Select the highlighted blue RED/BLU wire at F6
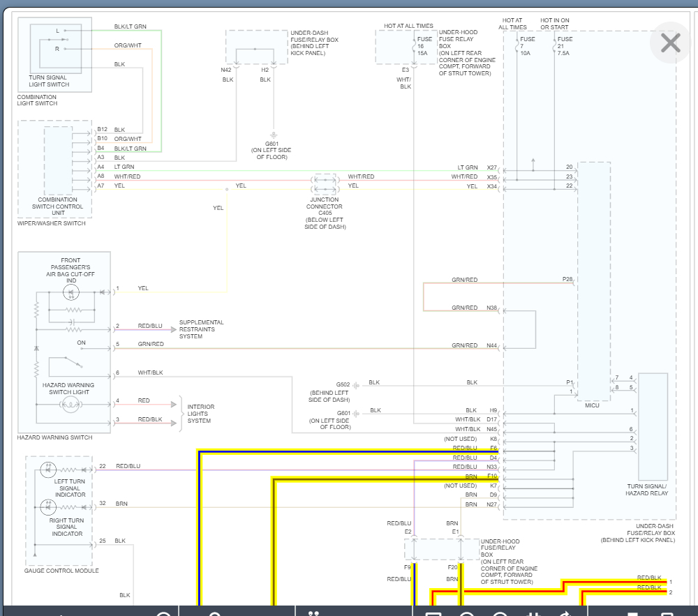Viewport: 698px width, 616px height. point(348,452)
